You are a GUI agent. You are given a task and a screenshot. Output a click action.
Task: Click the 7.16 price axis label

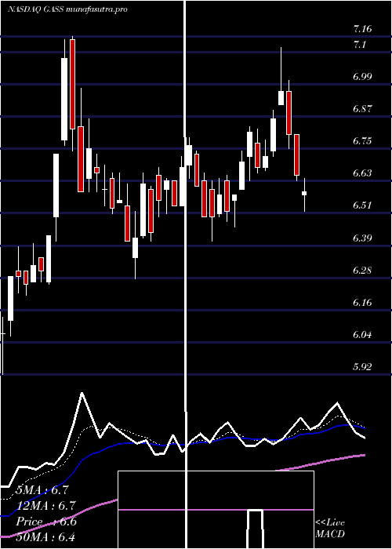click(x=362, y=29)
